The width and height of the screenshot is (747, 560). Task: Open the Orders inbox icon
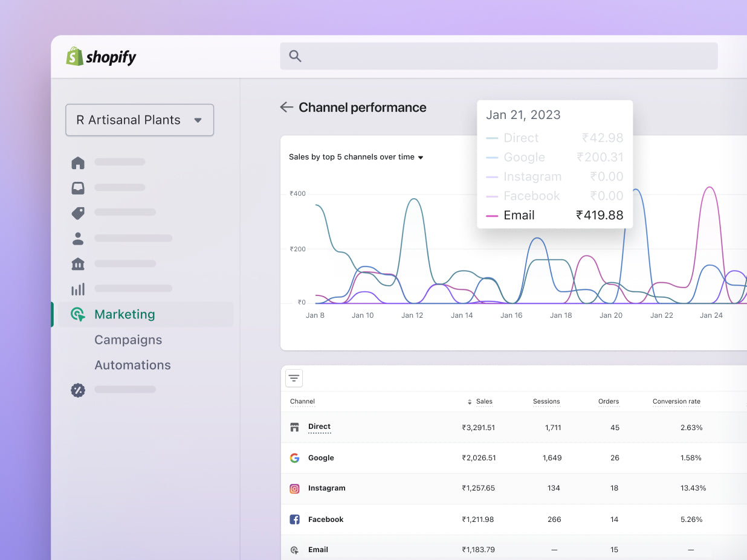pyautogui.click(x=78, y=188)
